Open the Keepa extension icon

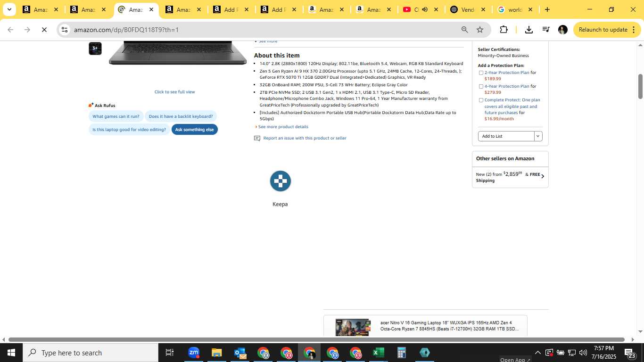(x=281, y=181)
